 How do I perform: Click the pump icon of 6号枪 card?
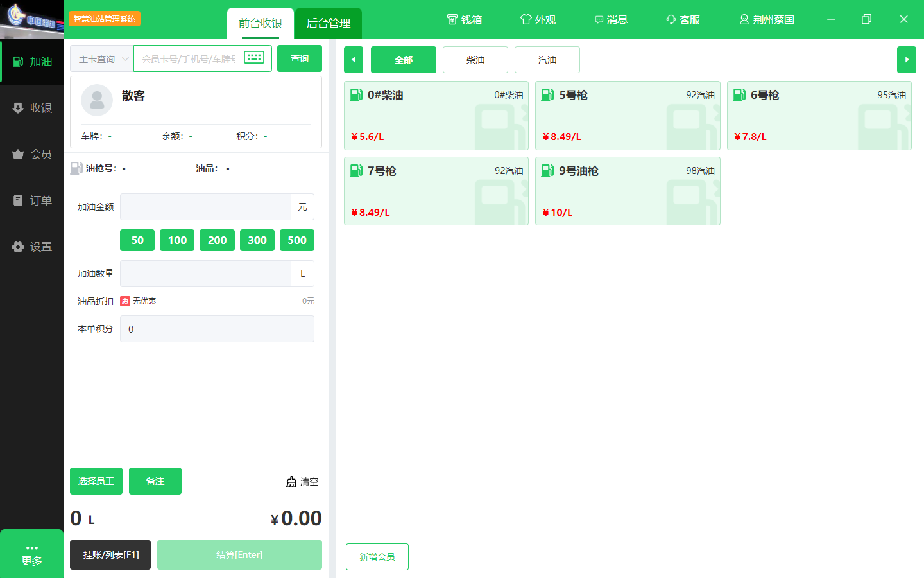click(x=739, y=95)
